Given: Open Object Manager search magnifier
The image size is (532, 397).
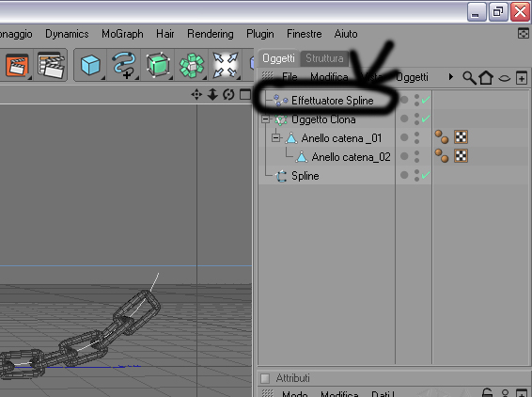Looking at the screenshot, I should pos(469,78).
